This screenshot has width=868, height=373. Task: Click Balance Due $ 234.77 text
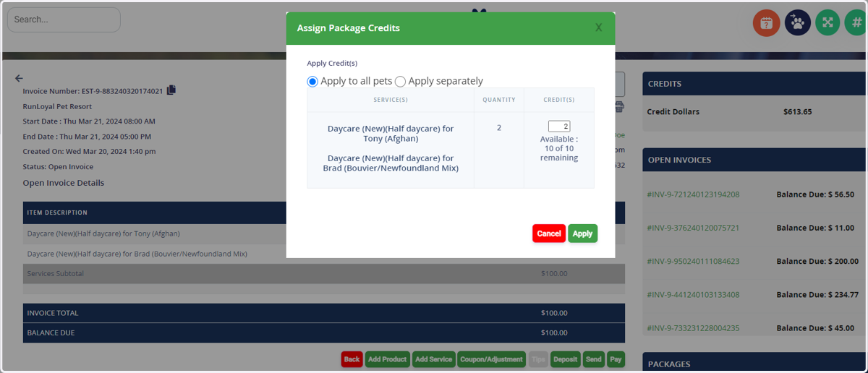(x=817, y=294)
